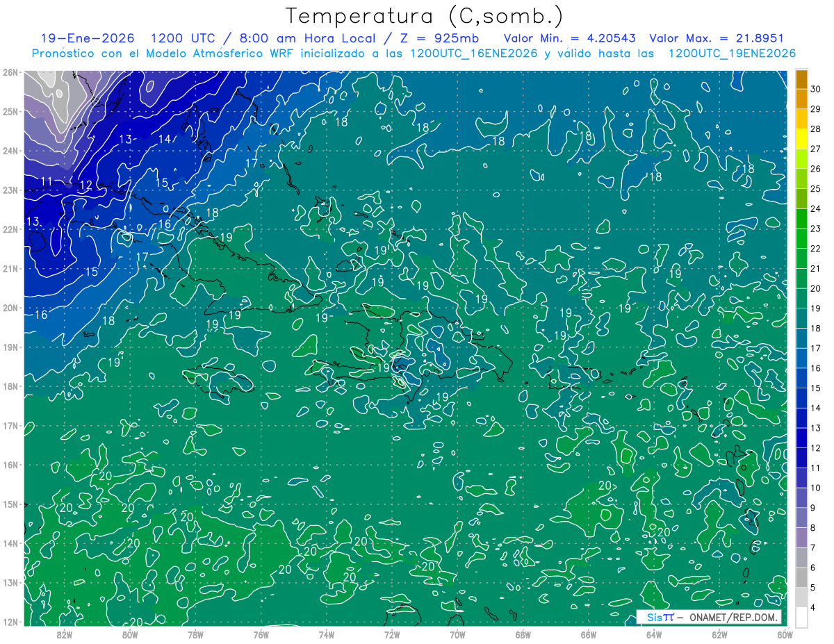This screenshot has height=644, width=834.
Task: Click the "1200UTC_16ENE2026" initialization time
Action: [x=473, y=53]
